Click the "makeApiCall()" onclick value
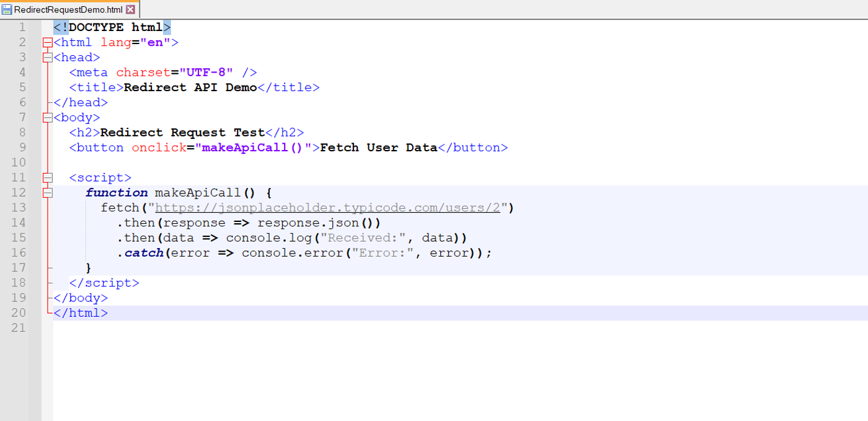Image resolution: width=868 pixels, height=421 pixels. 253,148
